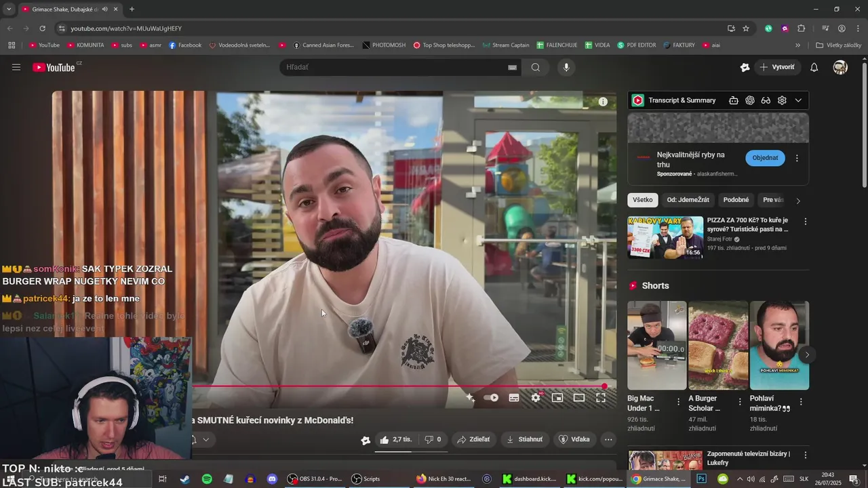868x488 pixels.
Task: Open Spotify from taskbar
Action: [x=207, y=479]
